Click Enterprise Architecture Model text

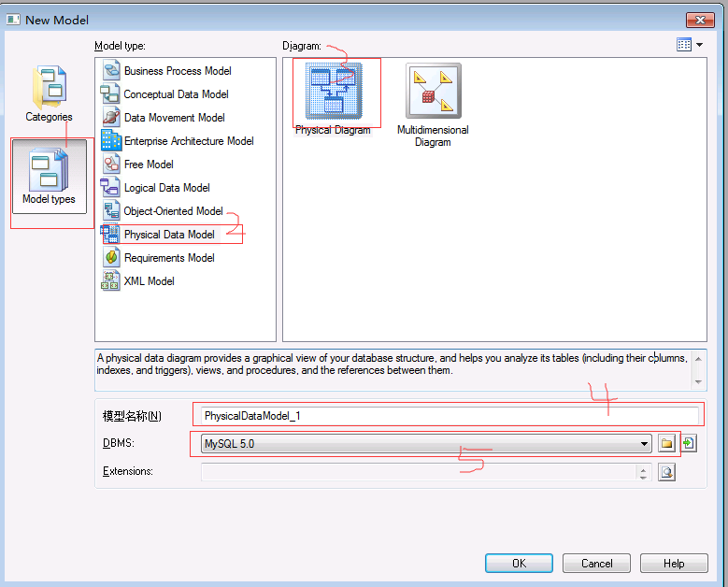point(189,141)
